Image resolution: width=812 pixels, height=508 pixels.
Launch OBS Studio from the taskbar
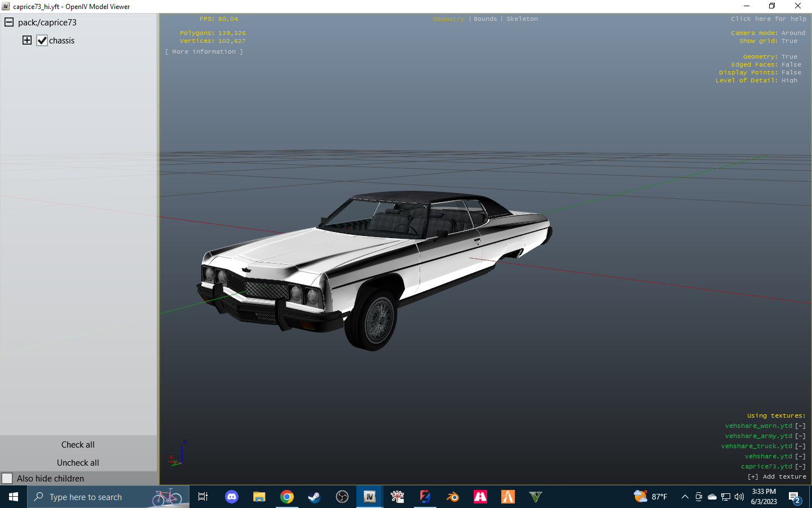click(342, 497)
